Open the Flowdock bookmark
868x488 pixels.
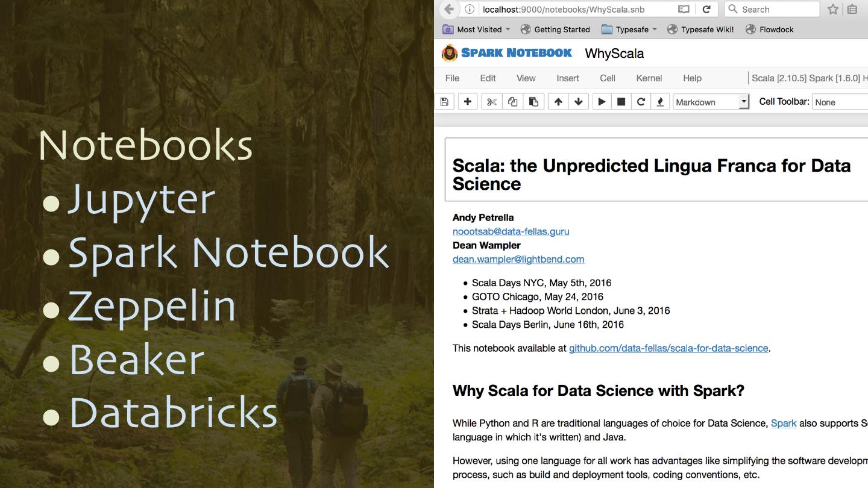pos(770,29)
